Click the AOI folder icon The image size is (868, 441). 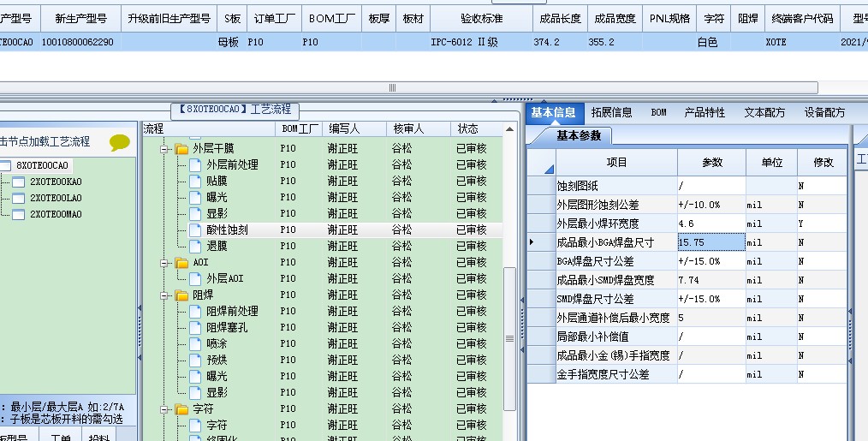pos(181,263)
